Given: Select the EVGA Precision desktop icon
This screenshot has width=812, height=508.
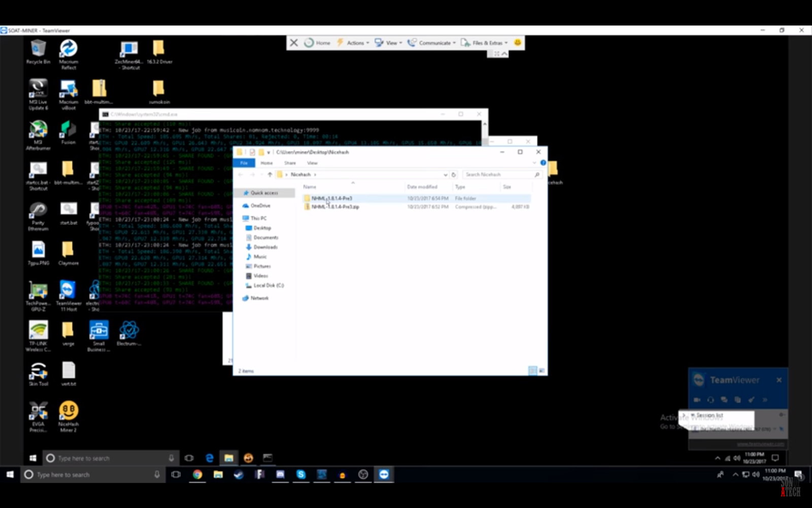Looking at the screenshot, I should 38,417.
